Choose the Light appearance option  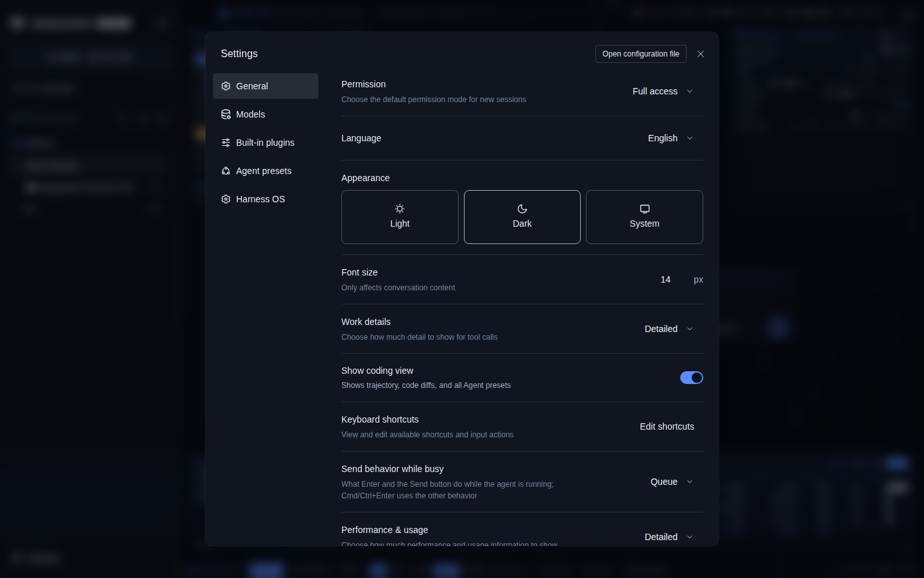tap(400, 217)
